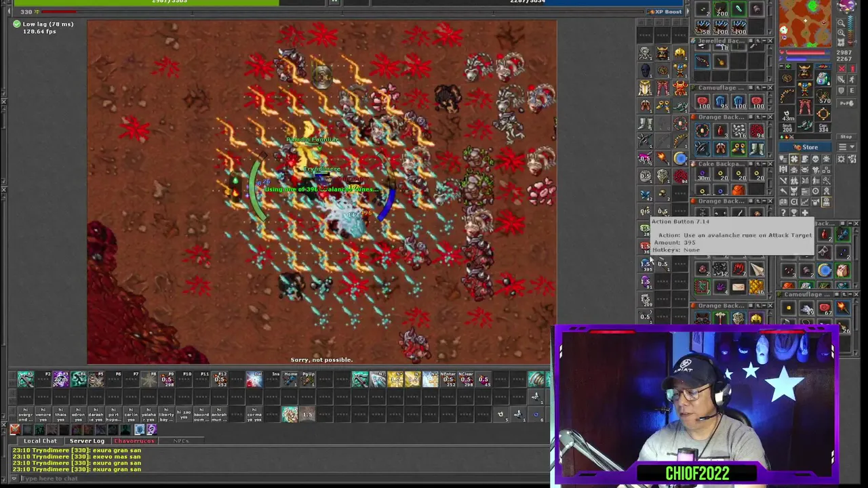
Task: Switch to Local Chat tab
Action: (x=41, y=441)
